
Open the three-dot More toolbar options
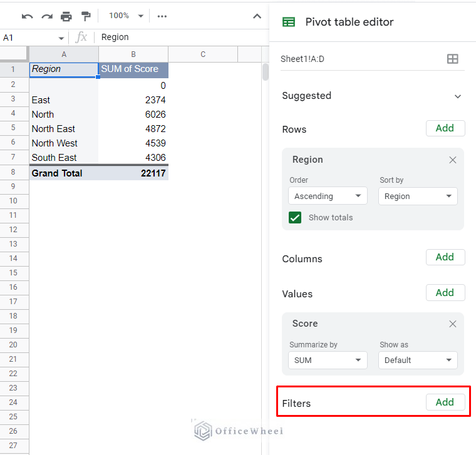point(162,16)
